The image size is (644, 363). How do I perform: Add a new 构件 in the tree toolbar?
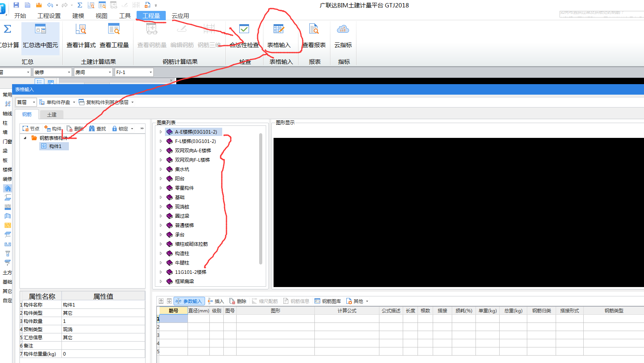[53, 129]
